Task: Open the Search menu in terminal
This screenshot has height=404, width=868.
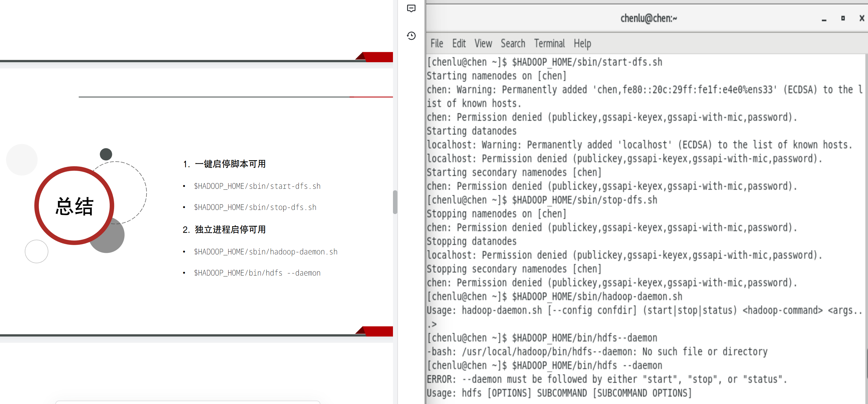Action: point(513,44)
